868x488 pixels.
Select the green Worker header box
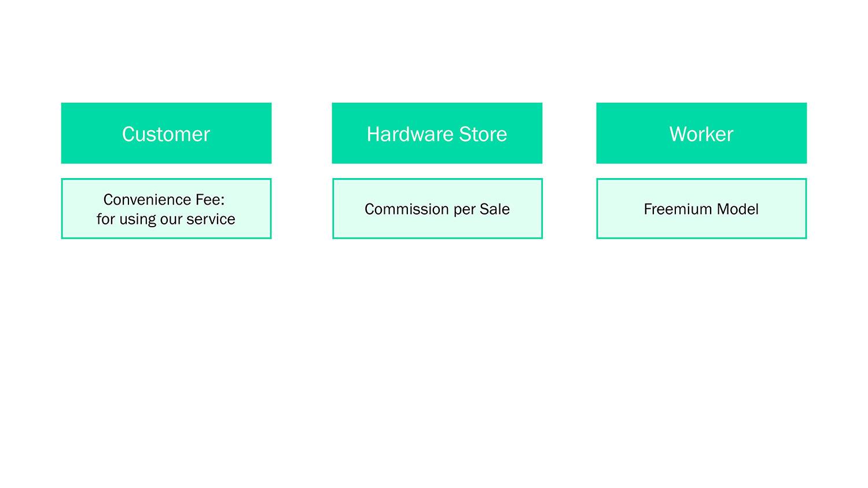pyautogui.click(x=701, y=133)
